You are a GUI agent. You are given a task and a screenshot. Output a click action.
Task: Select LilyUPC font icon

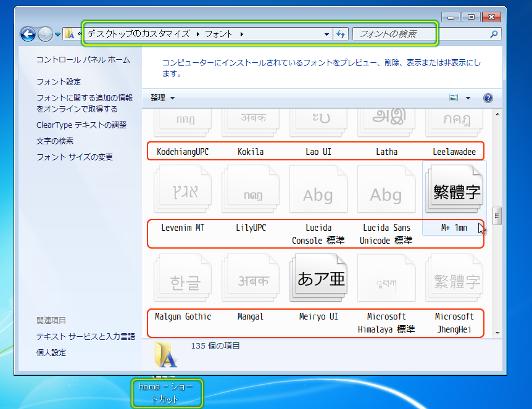pos(251,189)
